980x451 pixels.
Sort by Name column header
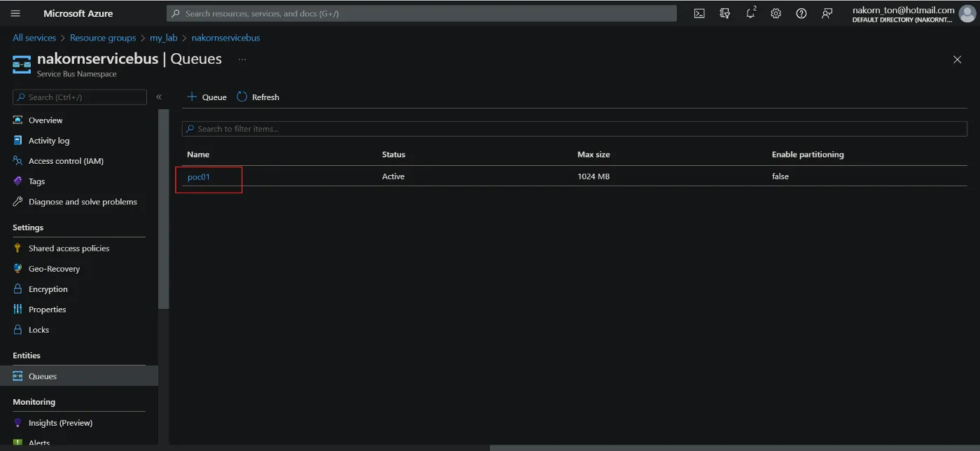pyautogui.click(x=198, y=154)
